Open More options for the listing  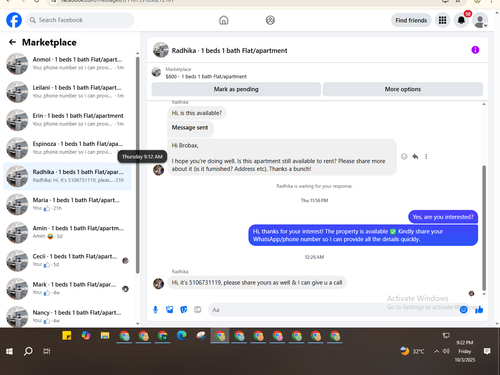point(403,89)
